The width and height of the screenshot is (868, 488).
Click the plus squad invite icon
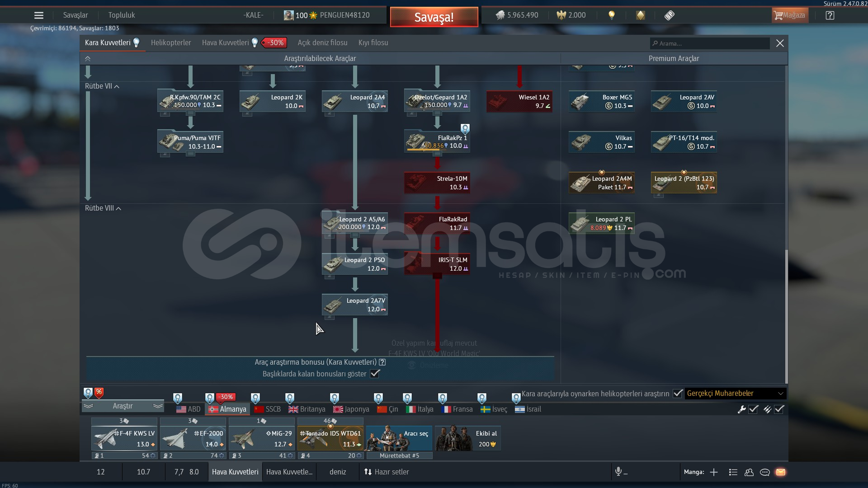[x=714, y=472]
